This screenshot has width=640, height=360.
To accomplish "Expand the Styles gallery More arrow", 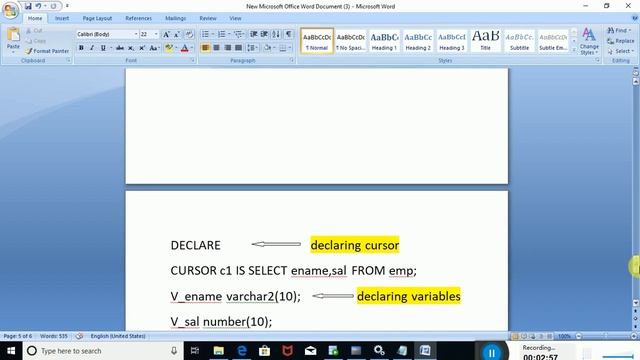I will click(574, 50).
